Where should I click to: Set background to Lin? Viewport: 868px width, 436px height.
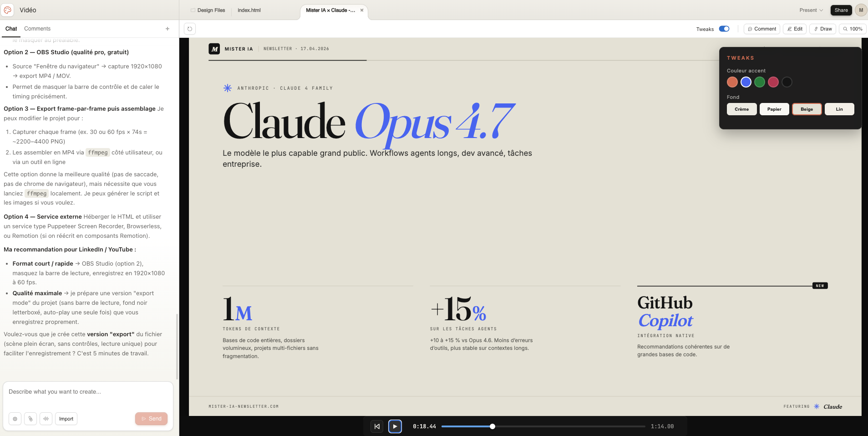pyautogui.click(x=839, y=109)
